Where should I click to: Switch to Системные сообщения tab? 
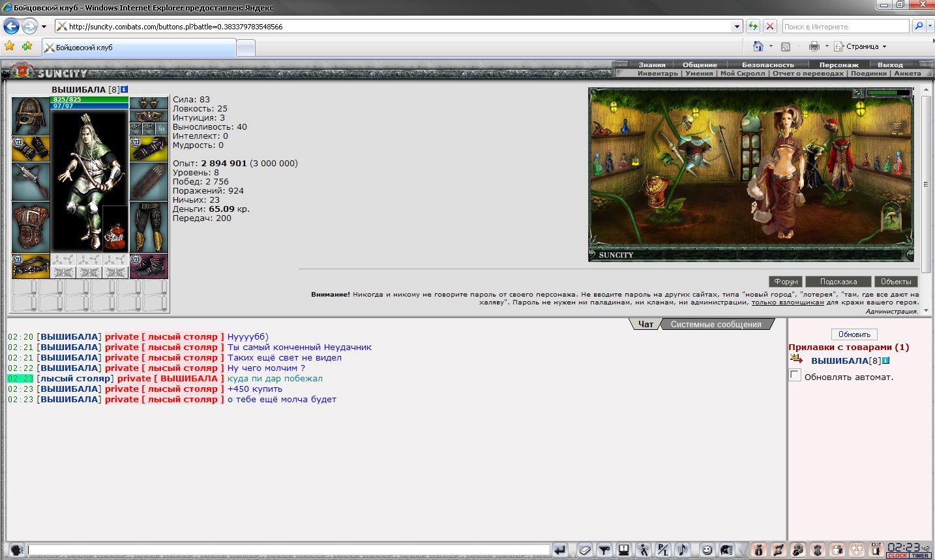click(x=716, y=324)
